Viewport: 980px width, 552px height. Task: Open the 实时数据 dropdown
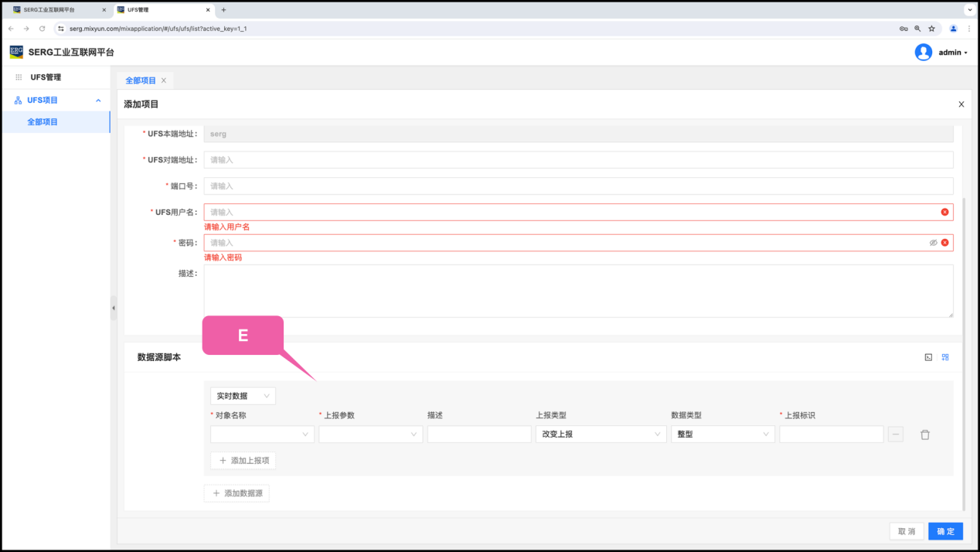pos(243,396)
